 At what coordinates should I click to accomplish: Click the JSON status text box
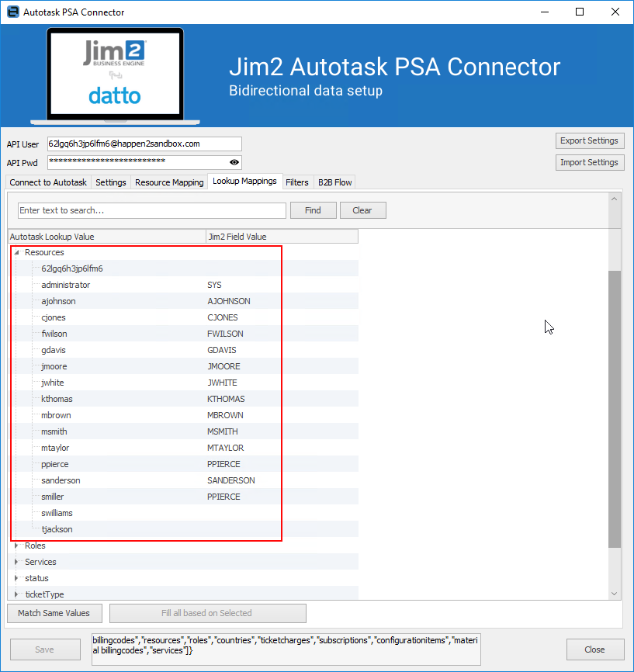[x=286, y=649]
